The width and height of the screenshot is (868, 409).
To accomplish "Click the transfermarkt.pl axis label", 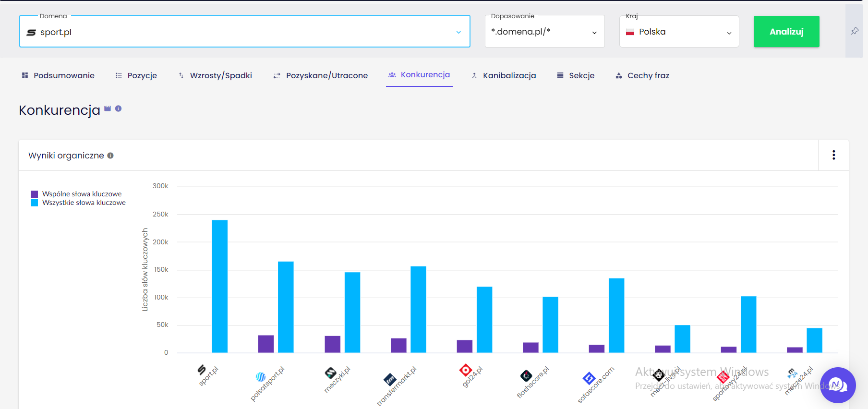I will click(397, 386).
